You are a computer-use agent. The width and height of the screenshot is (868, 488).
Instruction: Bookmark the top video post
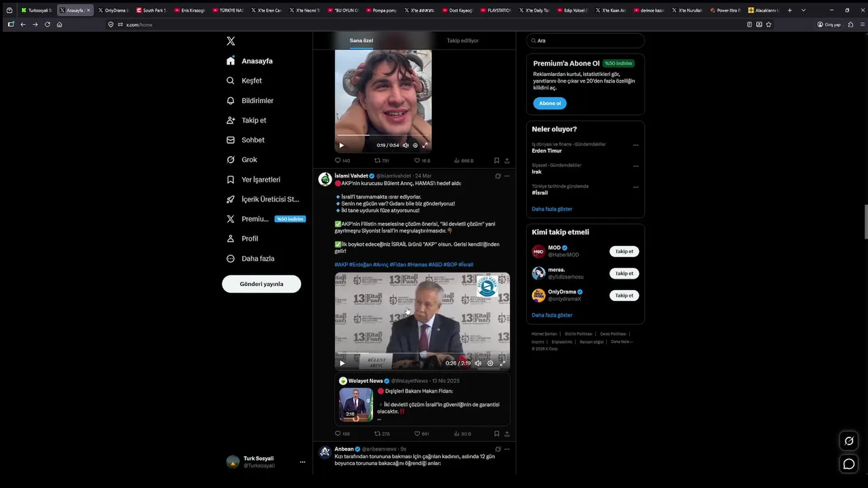496,161
